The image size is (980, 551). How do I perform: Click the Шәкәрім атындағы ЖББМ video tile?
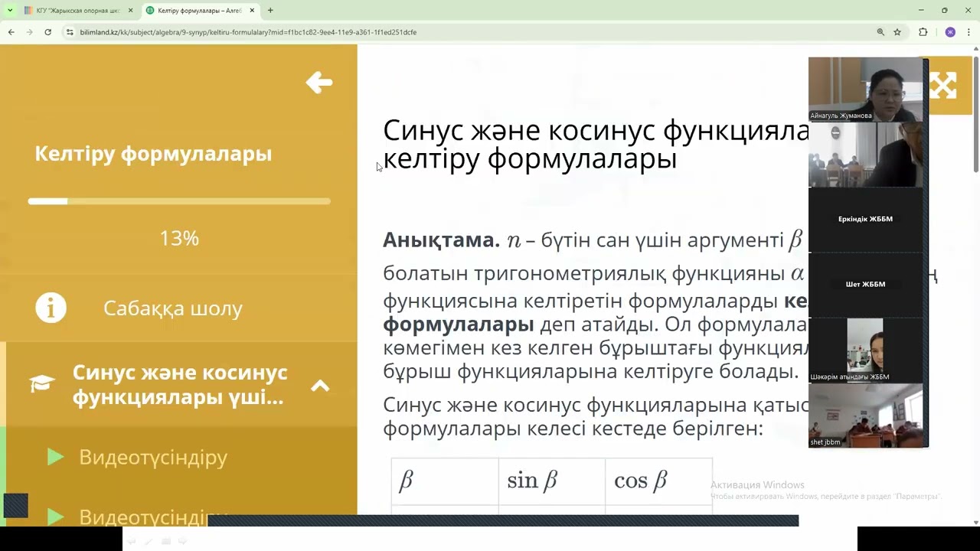(x=865, y=350)
